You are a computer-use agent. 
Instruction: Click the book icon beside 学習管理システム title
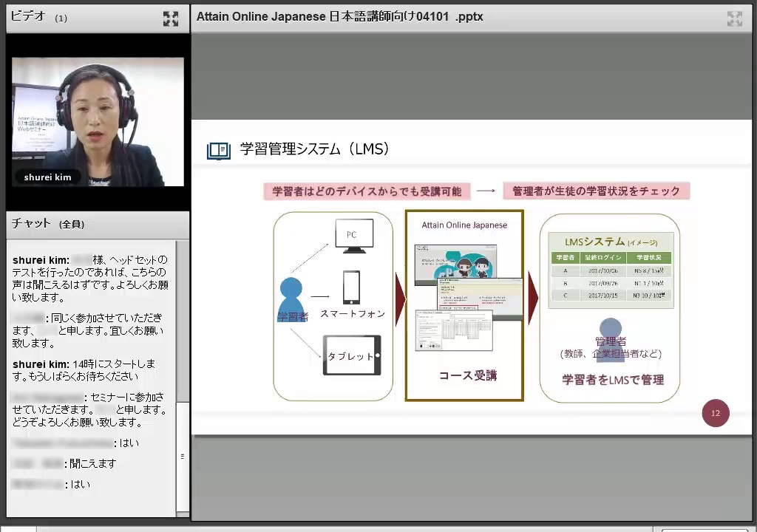(x=219, y=151)
